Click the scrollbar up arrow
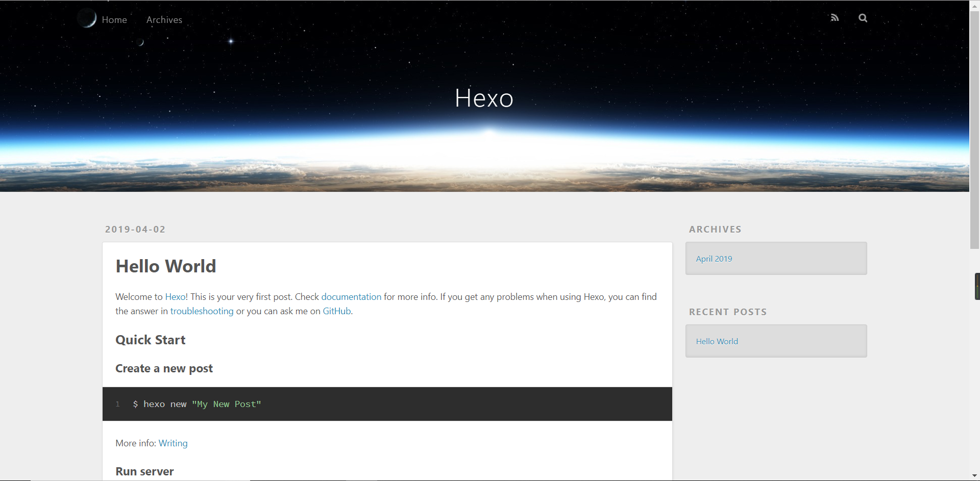 point(974,5)
